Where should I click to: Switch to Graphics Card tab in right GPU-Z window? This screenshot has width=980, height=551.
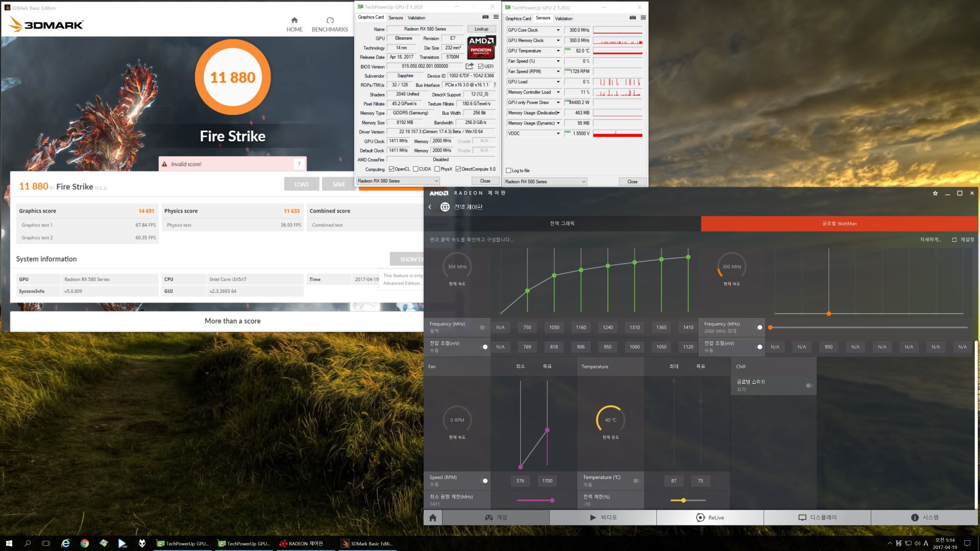click(x=518, y=18)
